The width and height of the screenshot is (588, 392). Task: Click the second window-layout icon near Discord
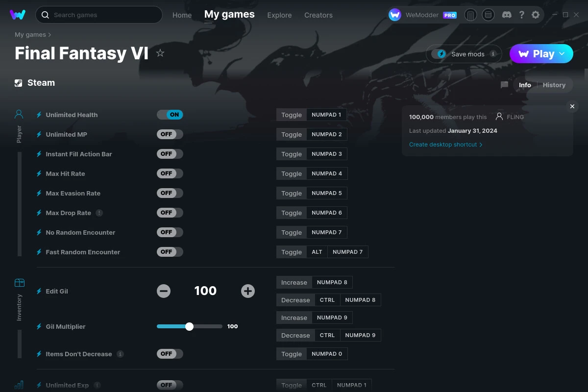point(488,15)
